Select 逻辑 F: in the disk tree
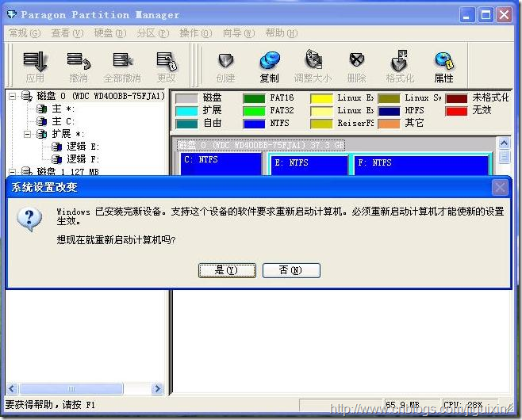Viewport: 522px width, 420px height. point(83,159)
